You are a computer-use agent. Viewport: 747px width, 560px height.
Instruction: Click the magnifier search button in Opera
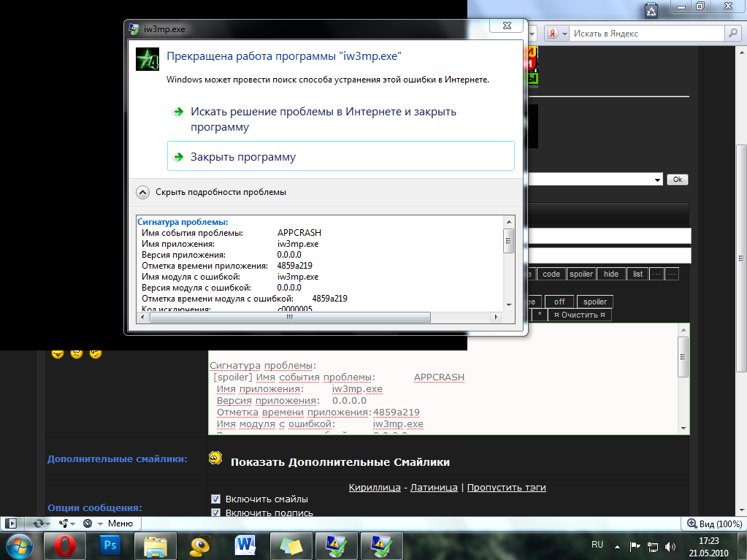tap(732, 34)
